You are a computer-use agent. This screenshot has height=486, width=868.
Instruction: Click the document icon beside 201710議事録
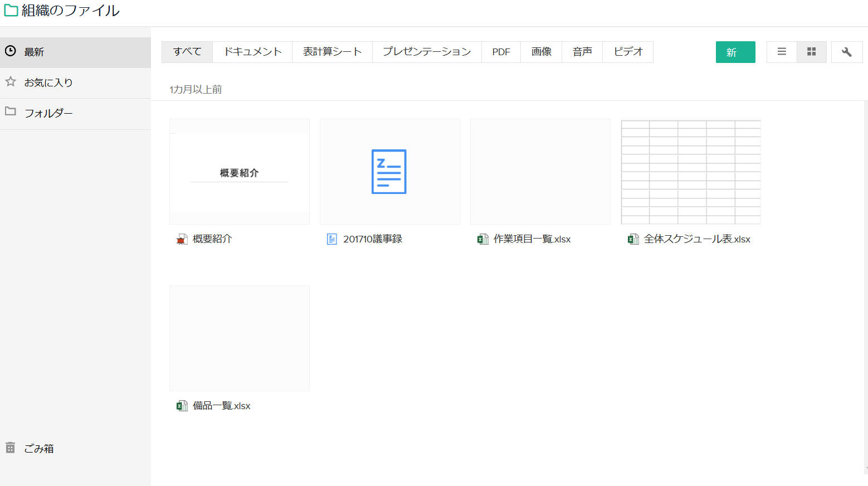(x=332, y=239)
